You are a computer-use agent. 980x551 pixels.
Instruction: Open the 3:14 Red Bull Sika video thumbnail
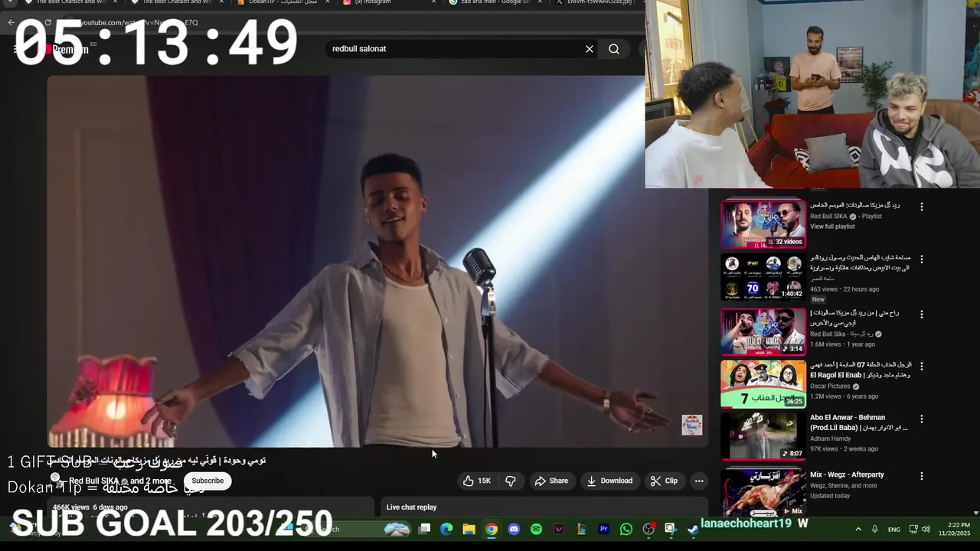coord(763,332)
